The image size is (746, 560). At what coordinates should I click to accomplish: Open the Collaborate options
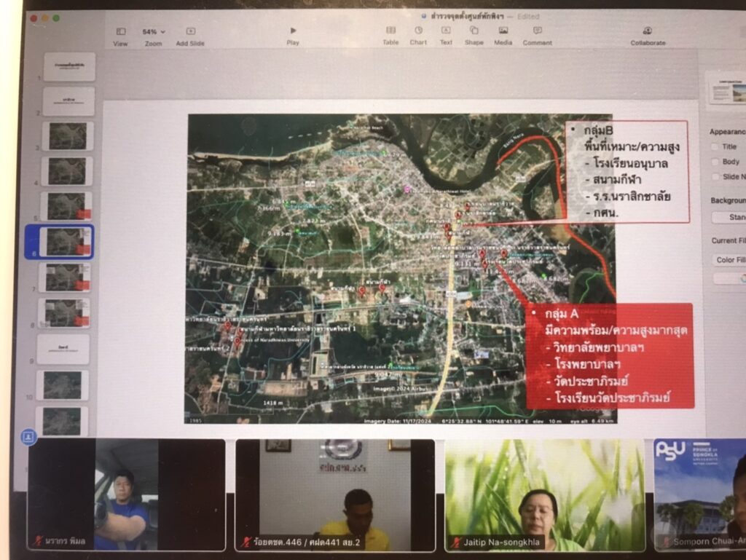648,36
